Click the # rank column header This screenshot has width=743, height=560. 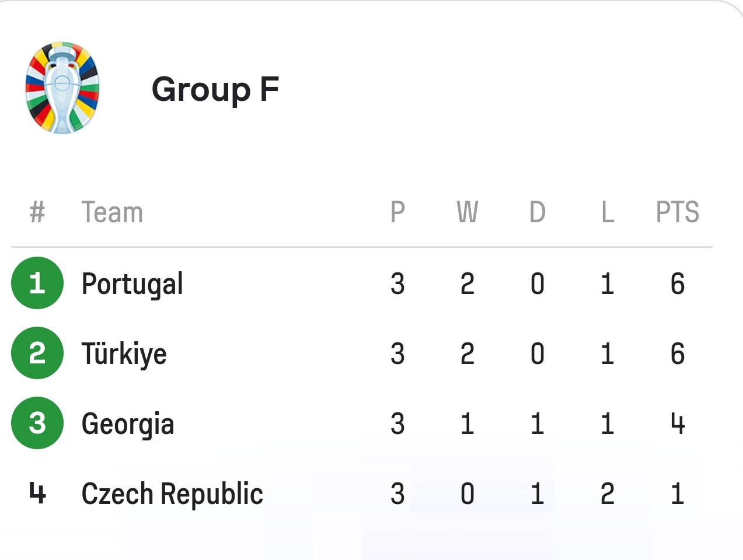pos(37,212)
